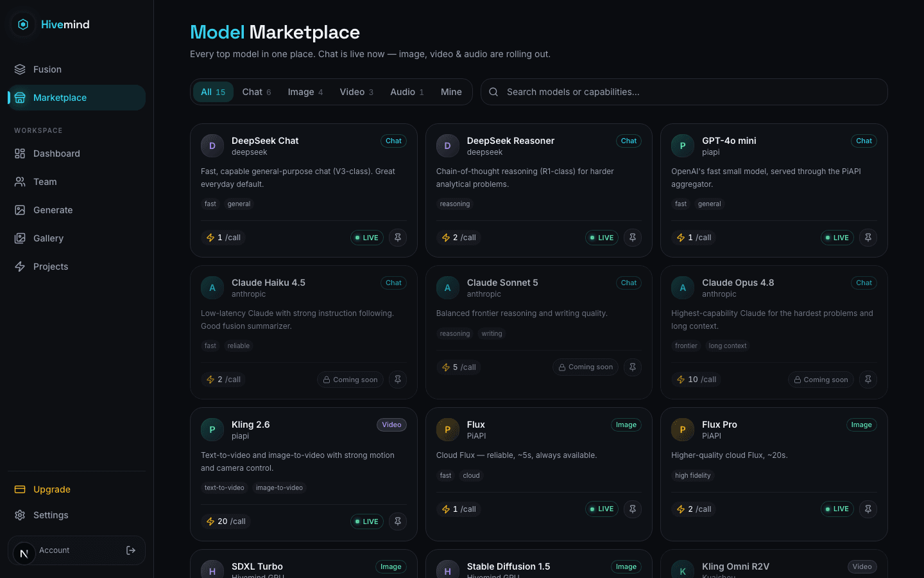Pin the DeepSeek Reasoner model
This screenshot has height=578, width=924.
[x=633, y=238]
